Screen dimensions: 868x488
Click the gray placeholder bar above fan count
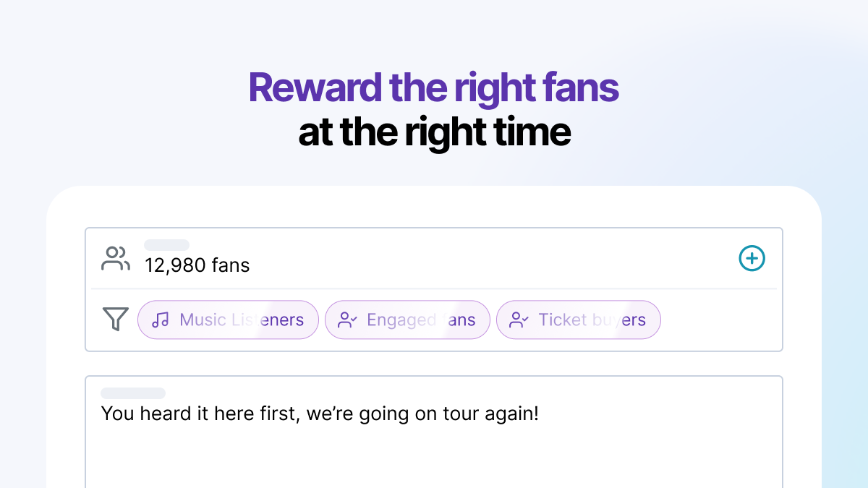pyautogui.click(x=166, y=245)
